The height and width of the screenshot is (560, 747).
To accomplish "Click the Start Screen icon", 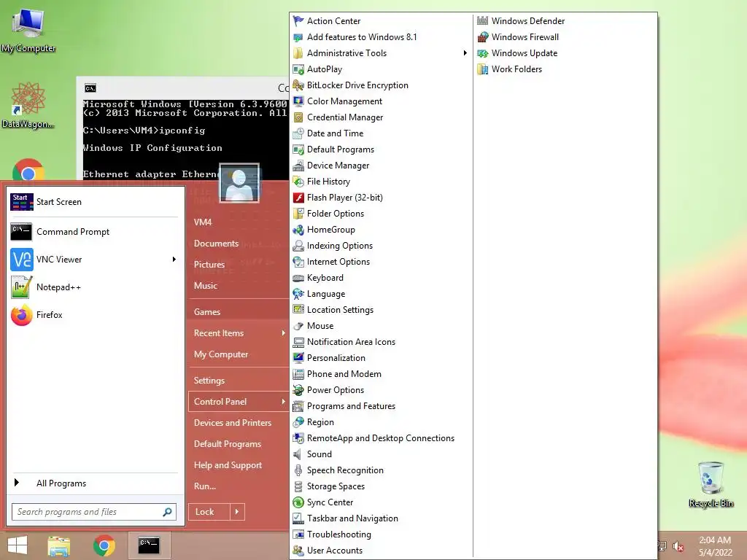I will 22,202.
